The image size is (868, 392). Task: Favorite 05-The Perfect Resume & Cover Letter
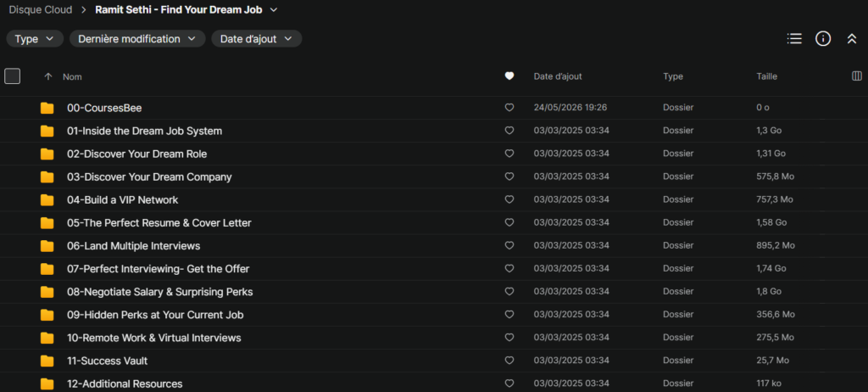coord(509,222)
